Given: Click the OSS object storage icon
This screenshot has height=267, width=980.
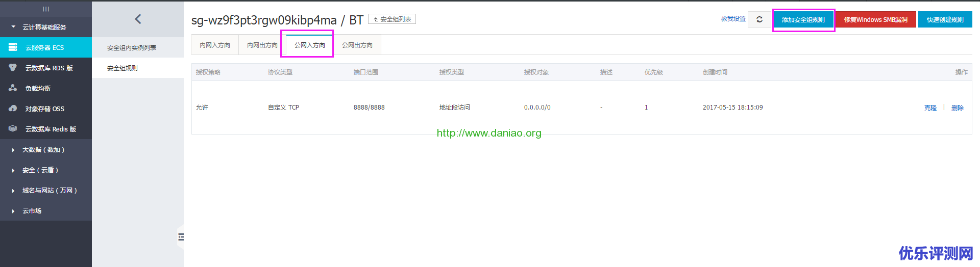Looking at the screenshot, I should coord(13,109).
